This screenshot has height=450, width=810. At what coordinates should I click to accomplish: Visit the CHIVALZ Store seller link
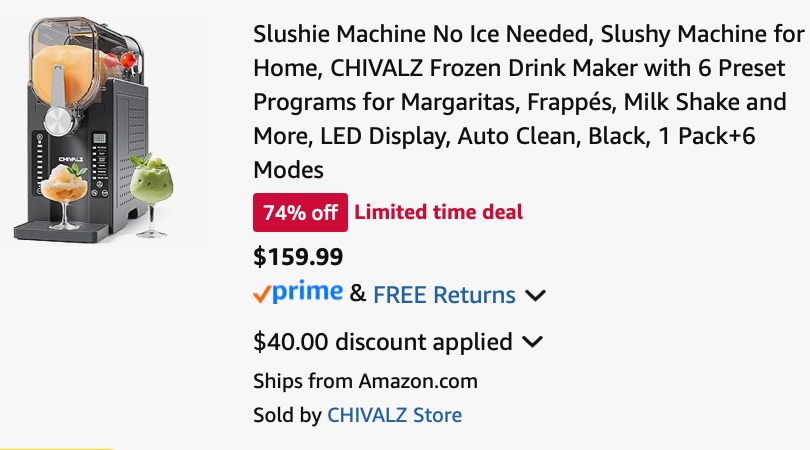395,415
